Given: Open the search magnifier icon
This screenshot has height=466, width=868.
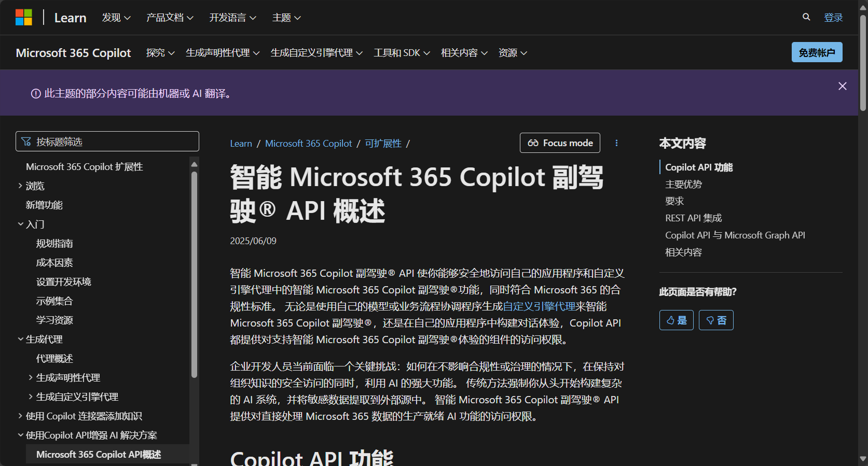Looking at the screenshot, I should (x=806, y=17).
